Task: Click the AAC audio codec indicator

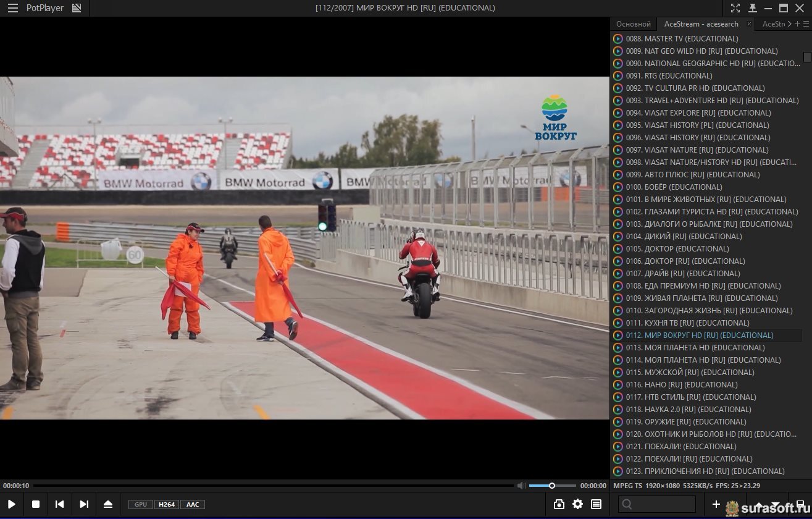Action: pyautogui.click(x=193, y=504)
